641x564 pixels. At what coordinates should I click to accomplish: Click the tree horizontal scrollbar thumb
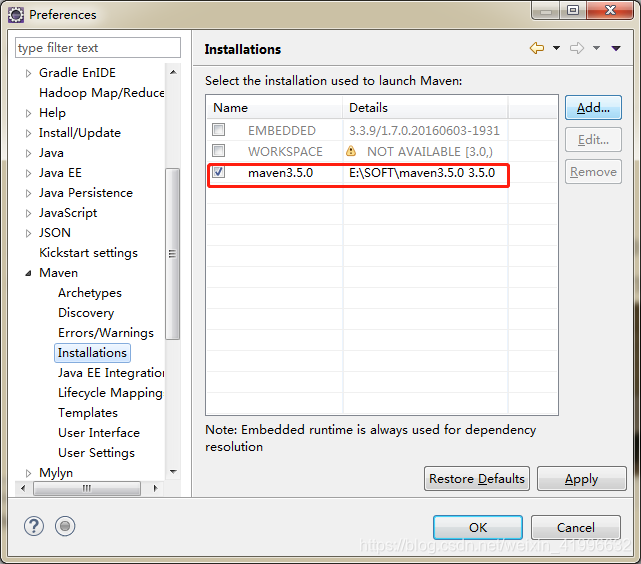coord(87,488)
